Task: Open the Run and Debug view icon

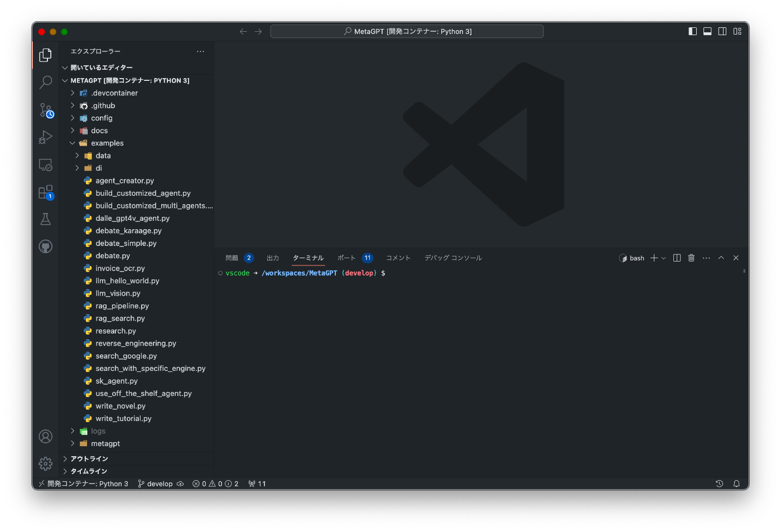Action: [46, 137]
